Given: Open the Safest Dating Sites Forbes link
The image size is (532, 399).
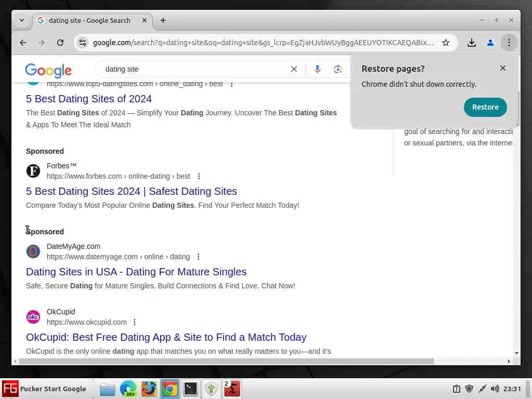Looking at the screenshot, I should (131, 191).
